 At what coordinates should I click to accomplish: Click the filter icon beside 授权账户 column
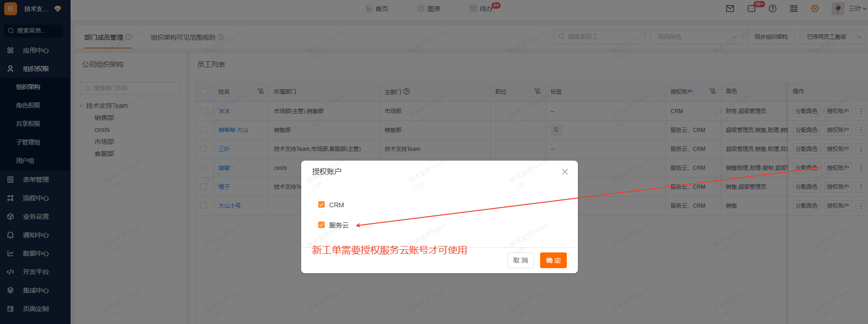[x=713, y=91]
